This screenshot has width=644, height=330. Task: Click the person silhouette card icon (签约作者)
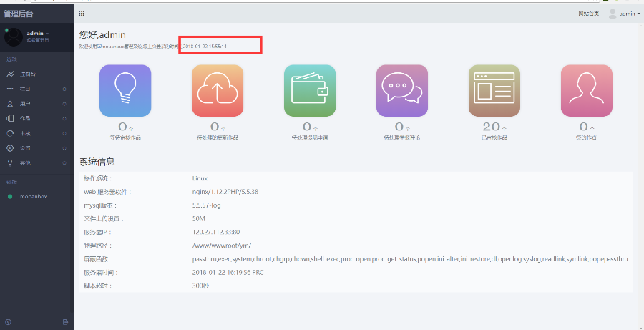click(587, 91)
